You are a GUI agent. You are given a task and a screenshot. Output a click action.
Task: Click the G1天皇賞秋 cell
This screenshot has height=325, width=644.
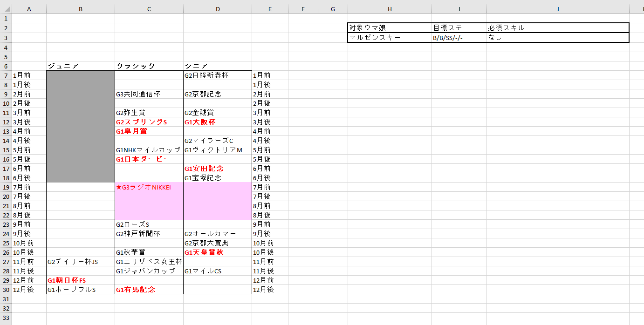point(217,252)
